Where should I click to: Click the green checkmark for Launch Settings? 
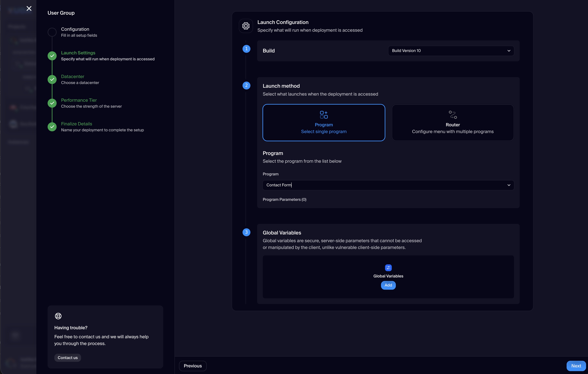click(x=52, y=56)
